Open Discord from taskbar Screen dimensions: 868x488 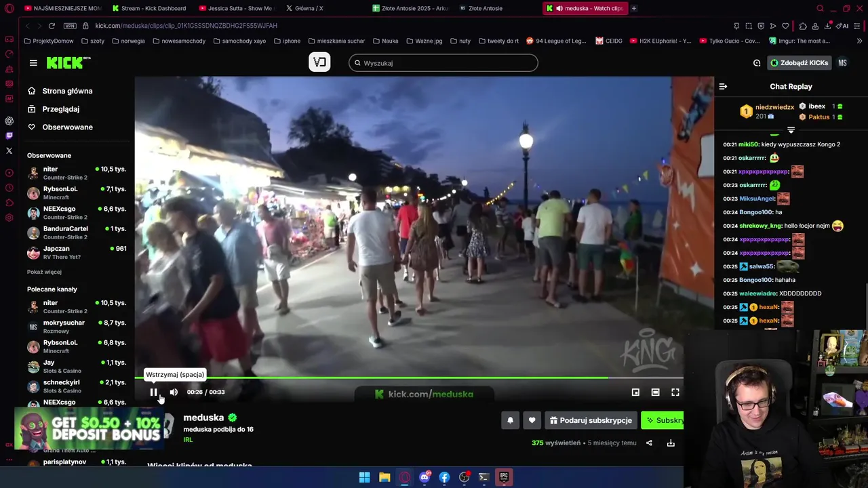425,477
